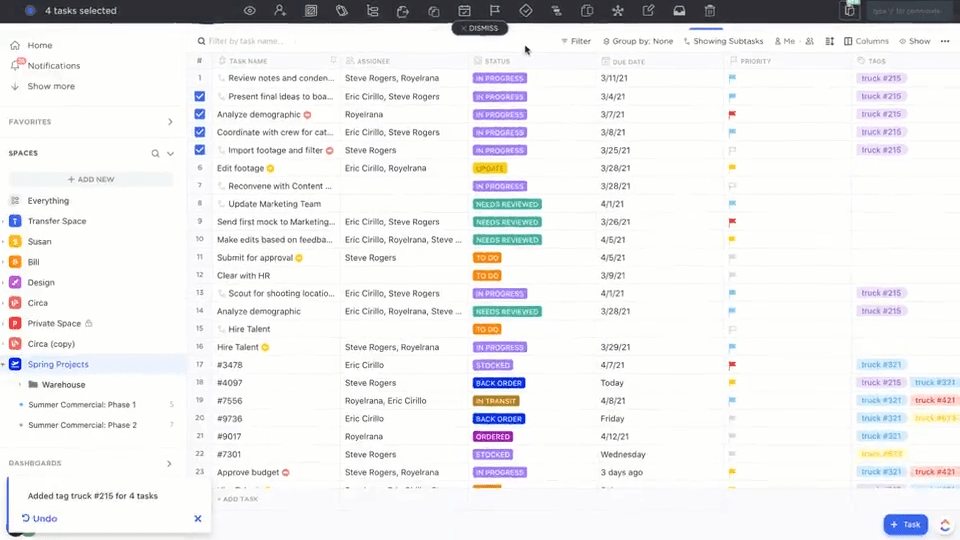The image size is (960, 540).
Task: Archive selected tasks with inbox tray icon
Action: click(679, 10)
